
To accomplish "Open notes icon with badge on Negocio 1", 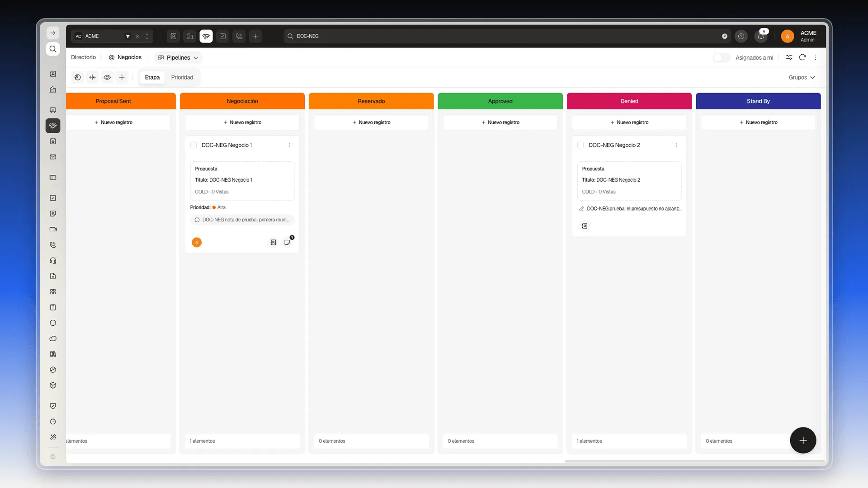I will 288,242.
